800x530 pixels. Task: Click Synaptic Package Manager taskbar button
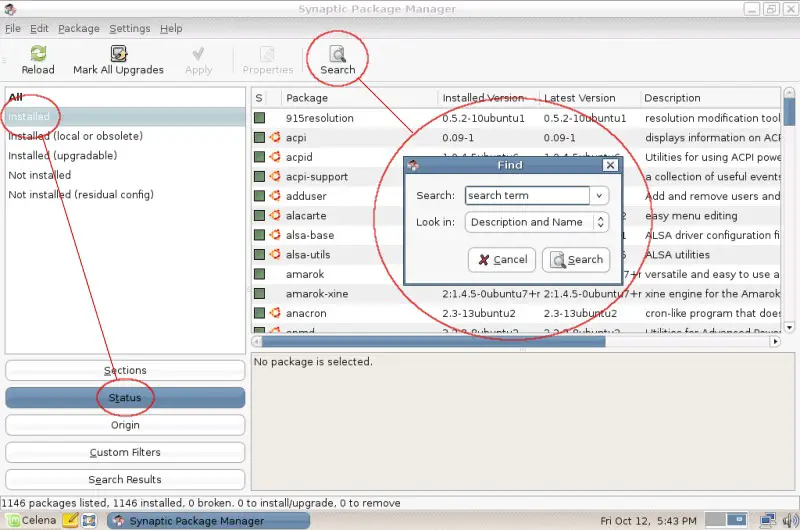(x=209, y=520)
